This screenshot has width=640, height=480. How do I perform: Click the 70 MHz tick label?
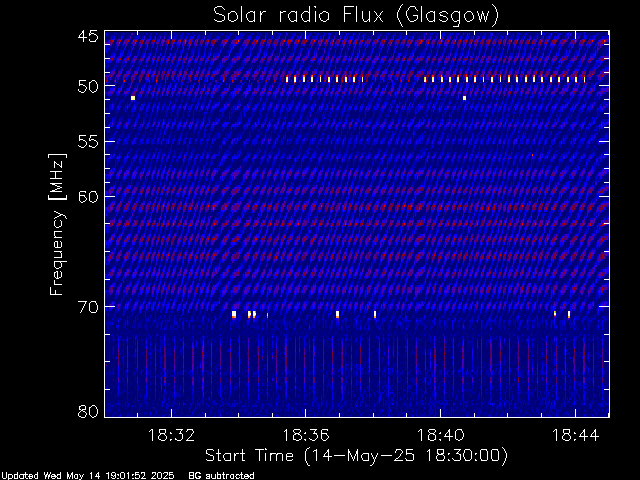point(88,307)
